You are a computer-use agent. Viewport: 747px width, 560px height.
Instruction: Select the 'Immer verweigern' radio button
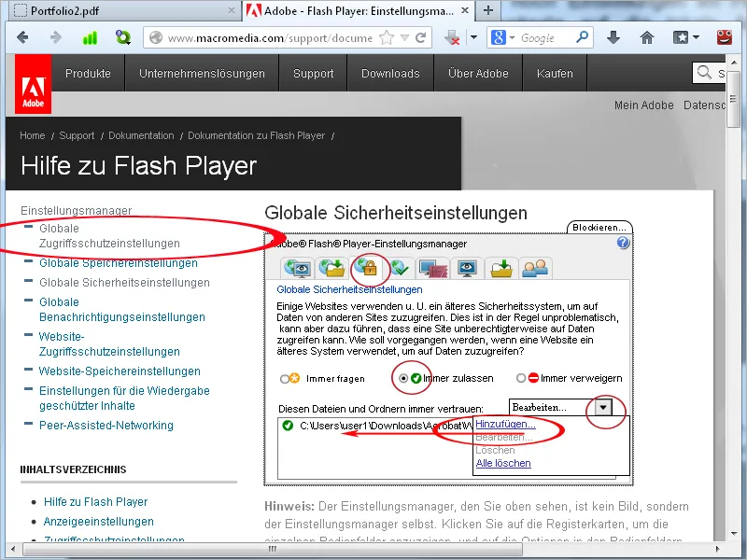(521, 378)
